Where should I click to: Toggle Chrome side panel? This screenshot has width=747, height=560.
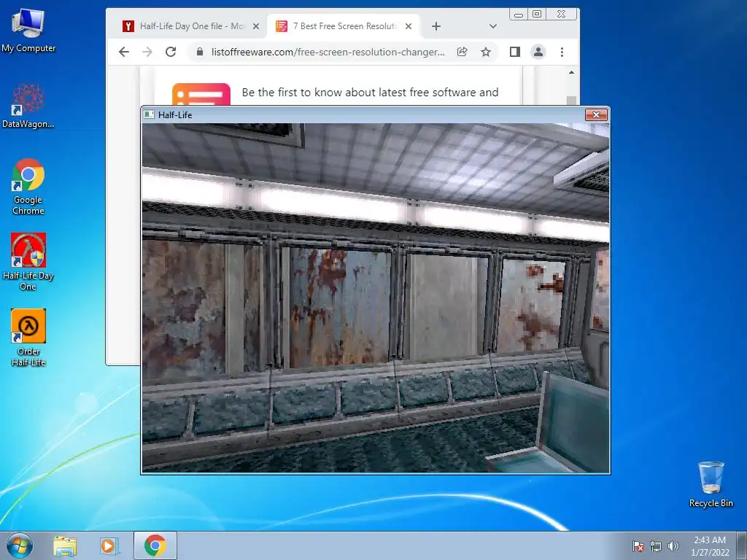coord(515,52)
